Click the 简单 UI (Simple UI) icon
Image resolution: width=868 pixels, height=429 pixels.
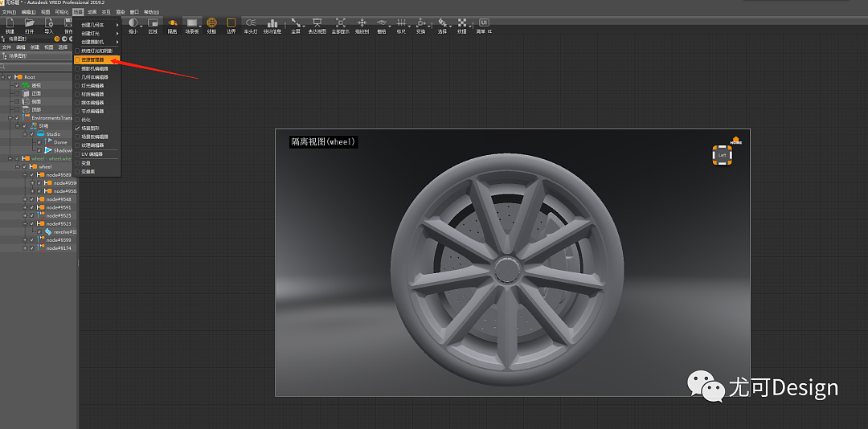(484, 23)
